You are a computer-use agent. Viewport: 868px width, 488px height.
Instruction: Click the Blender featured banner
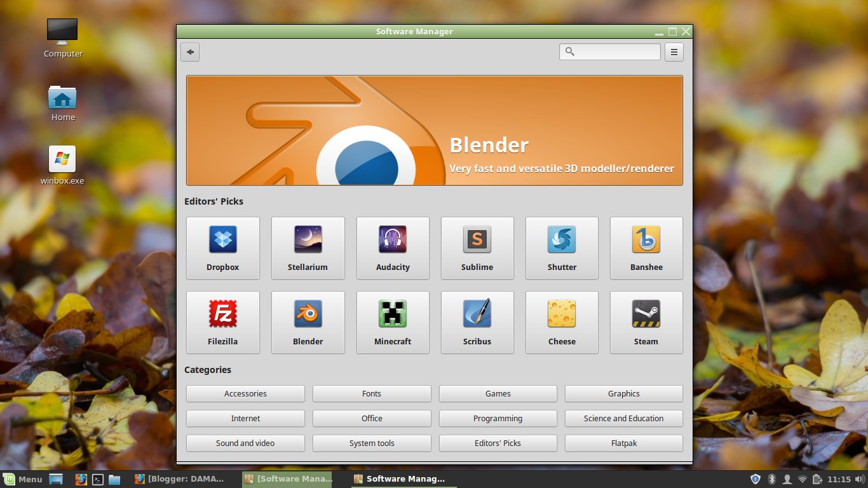coord(434,130)
